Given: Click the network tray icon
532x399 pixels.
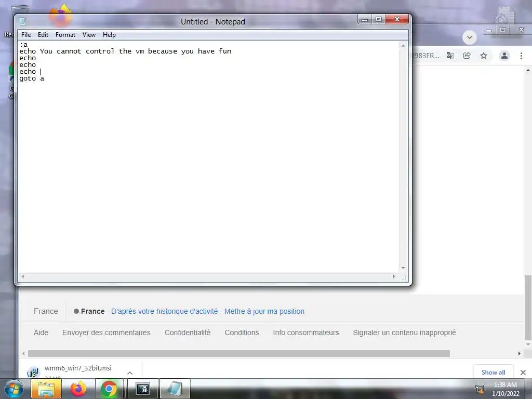Looking at the screenshot, I should click(x=480, y=389).
